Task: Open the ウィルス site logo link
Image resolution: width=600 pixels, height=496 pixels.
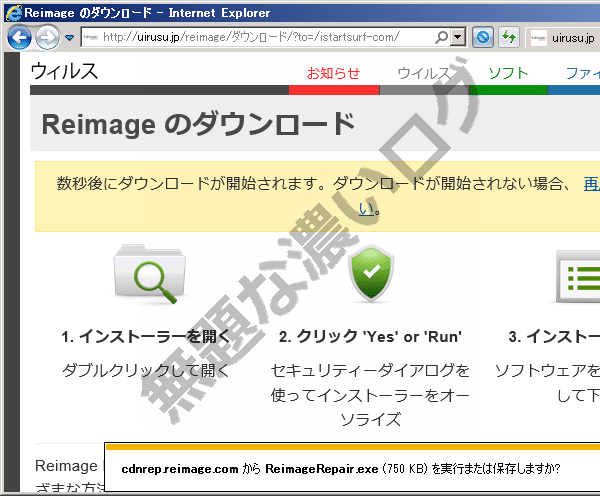Action: [x=64, y=72]
